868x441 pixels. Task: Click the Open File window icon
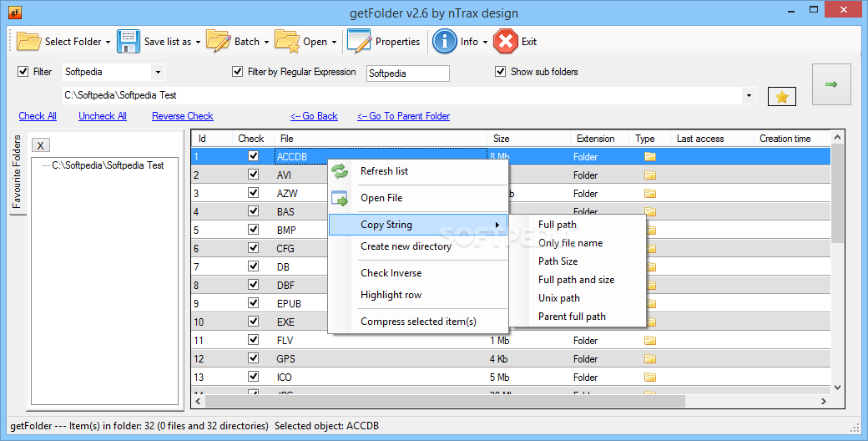pyautogui.click(x=340, y=198)
